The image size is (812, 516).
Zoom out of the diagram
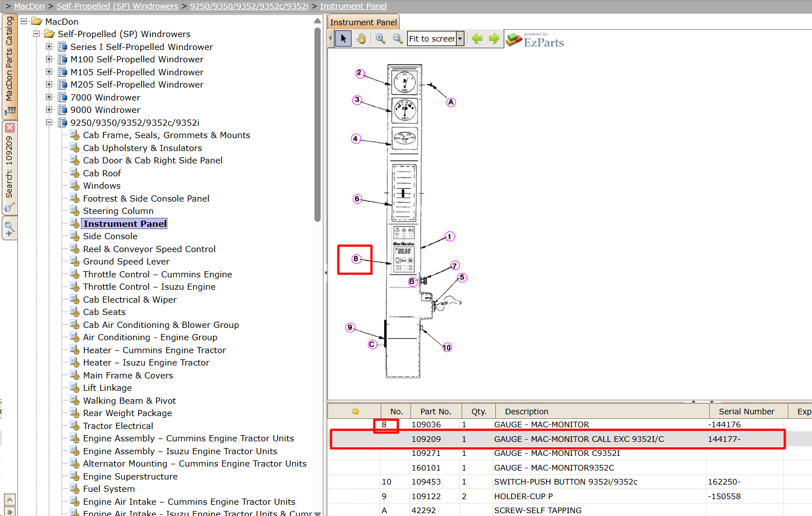coord(398,39)
